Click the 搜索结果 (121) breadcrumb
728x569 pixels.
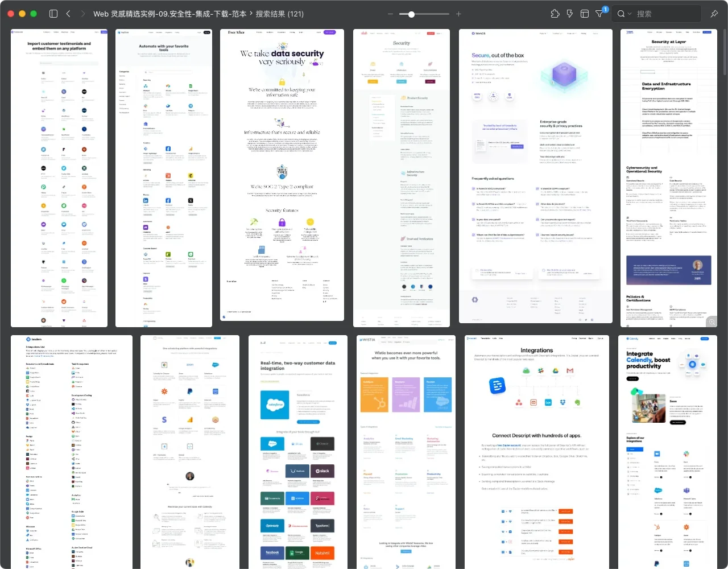tap(279, 14)
